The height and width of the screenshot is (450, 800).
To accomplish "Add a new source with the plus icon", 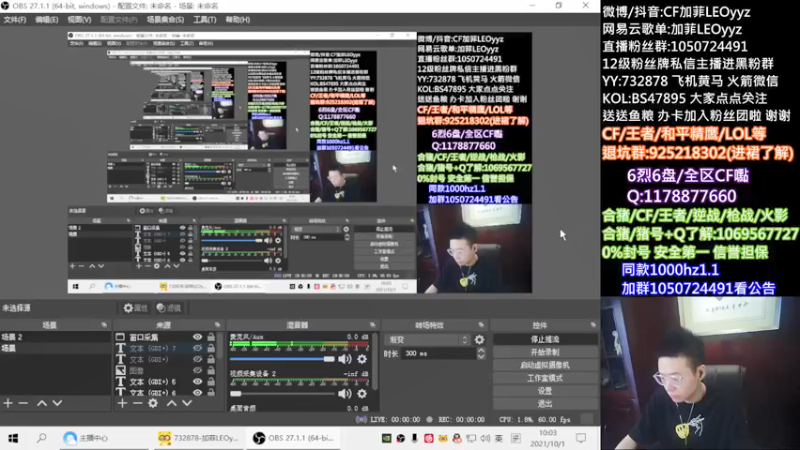I will coord(122,403).
